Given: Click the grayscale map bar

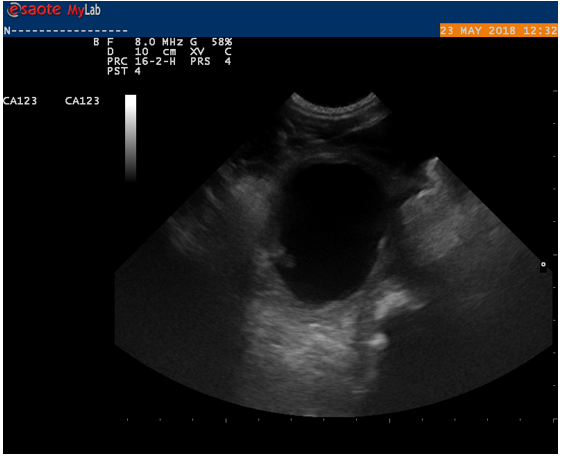Looking at the screenshot, I should (130, 138).
